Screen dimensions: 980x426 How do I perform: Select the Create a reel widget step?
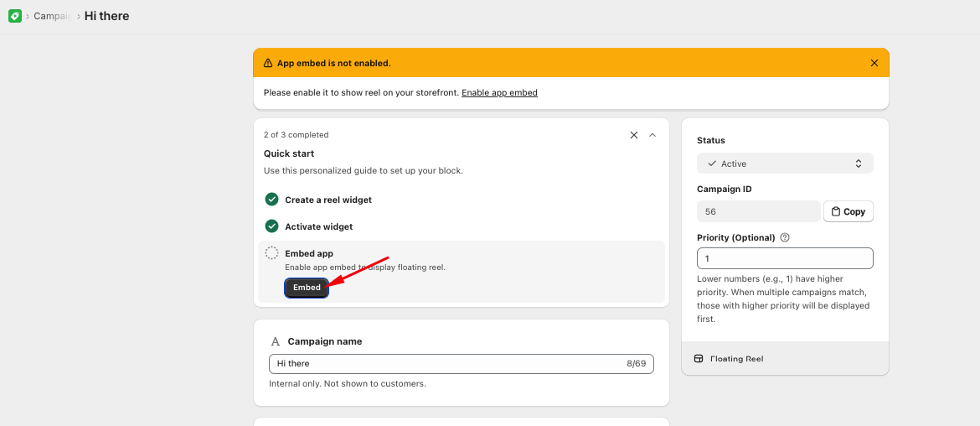coord(328,200)
